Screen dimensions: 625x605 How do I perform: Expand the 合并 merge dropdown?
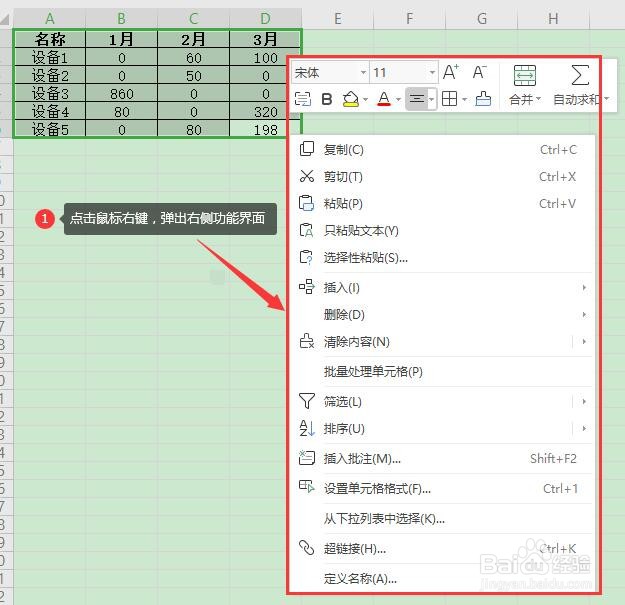coord(539,98)
